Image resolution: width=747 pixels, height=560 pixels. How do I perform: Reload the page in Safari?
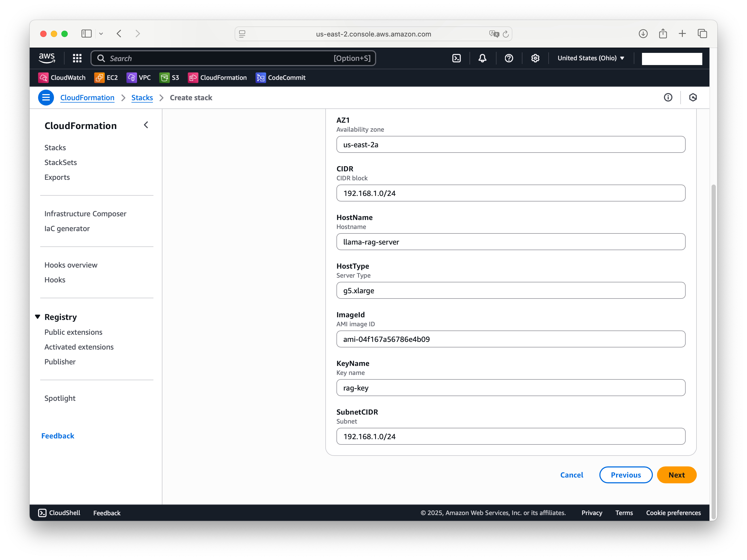pyautogui.click(x=505, y=34)
